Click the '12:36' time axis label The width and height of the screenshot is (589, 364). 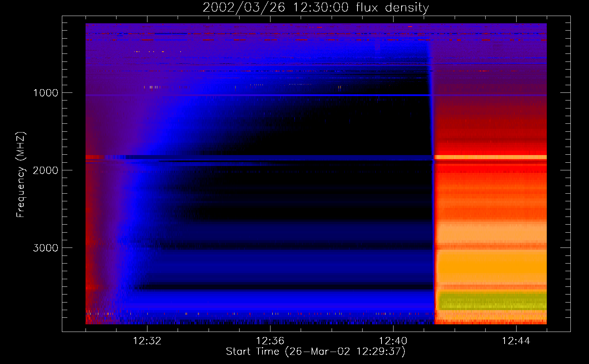point(270,341)
